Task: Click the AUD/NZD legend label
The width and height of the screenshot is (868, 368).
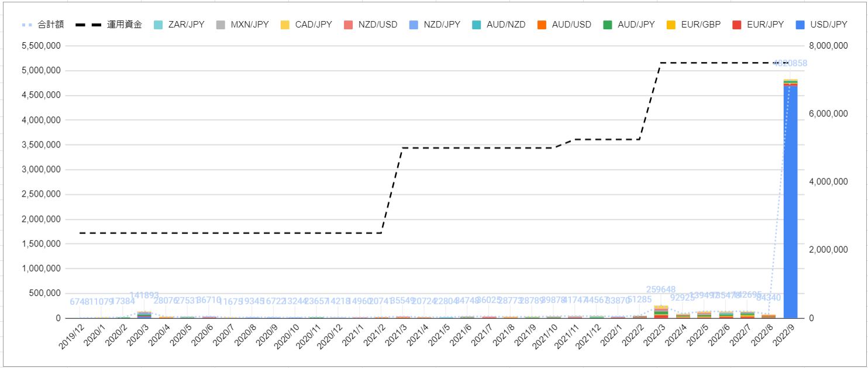Action: [x=506, y=25]
